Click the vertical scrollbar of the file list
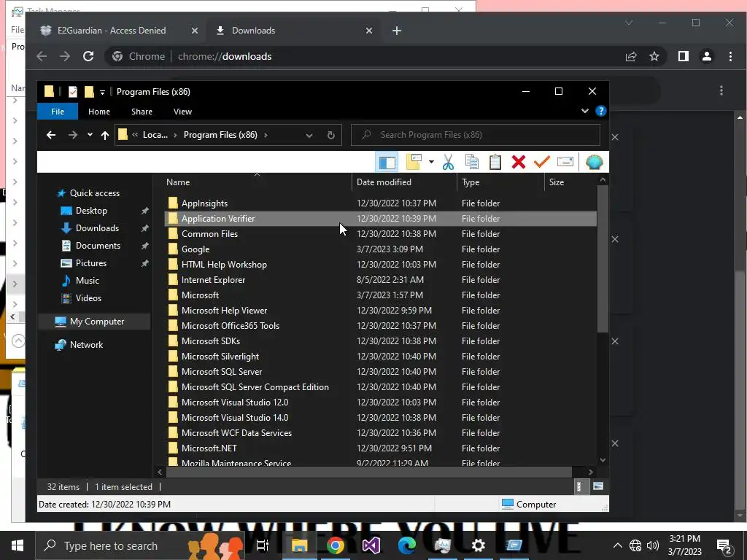 pos(603,260)
